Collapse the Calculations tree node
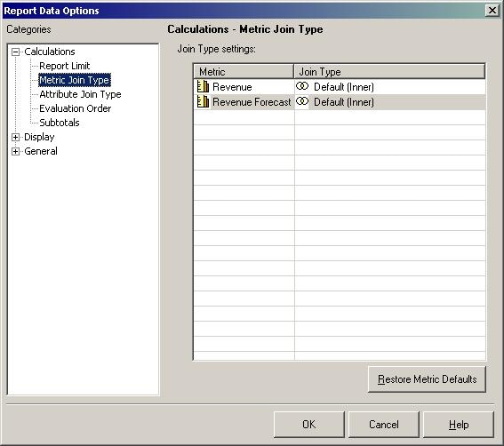The height and width of the screenshot is (446, 504). click(x=15, y=52)
